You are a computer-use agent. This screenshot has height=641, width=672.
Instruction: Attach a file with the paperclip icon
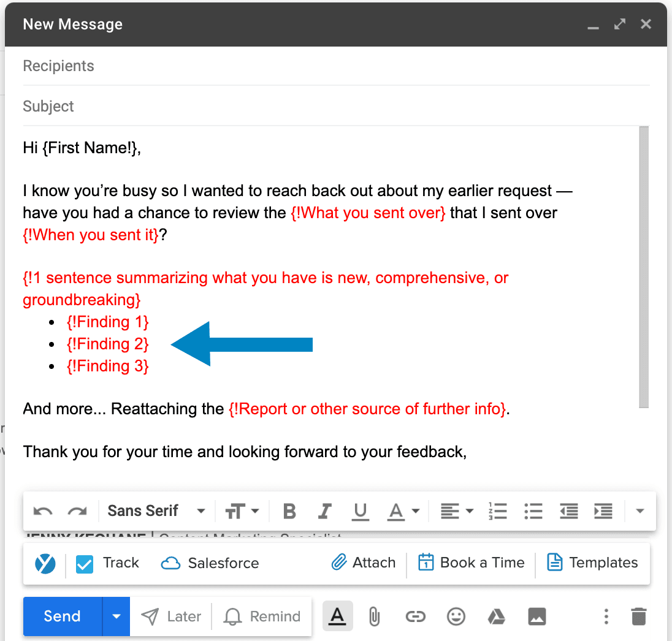click(x=374, y=616)
